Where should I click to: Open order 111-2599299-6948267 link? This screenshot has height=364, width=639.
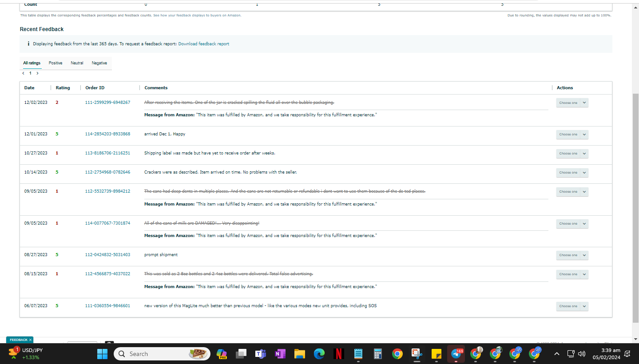(107, 102)
